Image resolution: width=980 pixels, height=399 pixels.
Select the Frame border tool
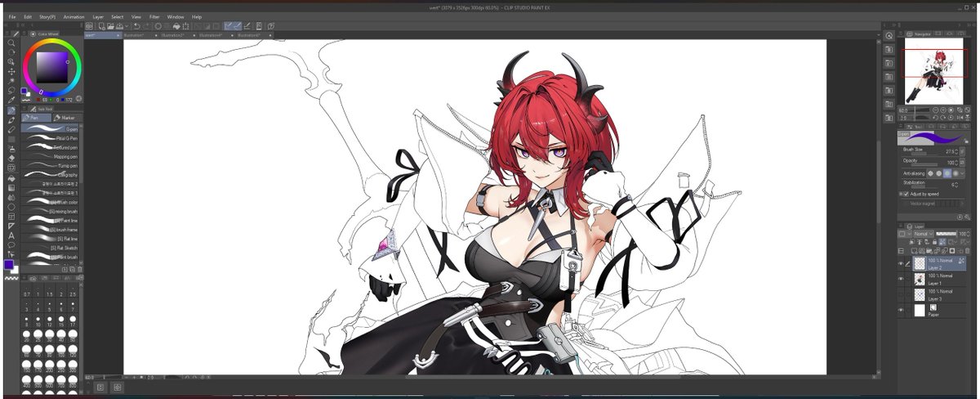(11, 216)
